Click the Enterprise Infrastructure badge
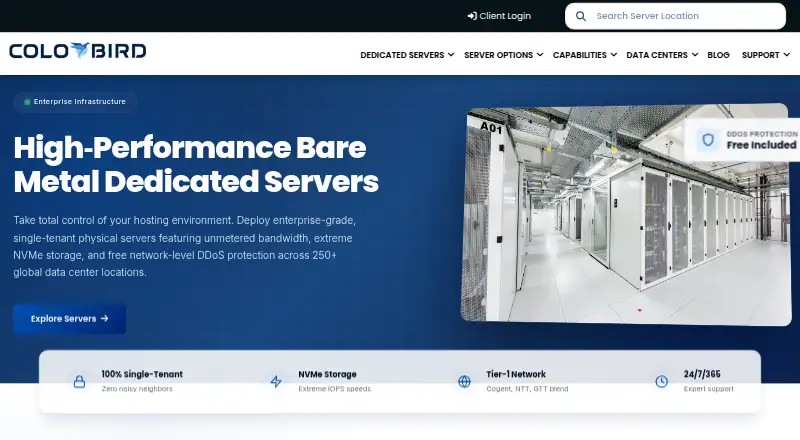This screenshot has height=440, width=800. (75, 102)
